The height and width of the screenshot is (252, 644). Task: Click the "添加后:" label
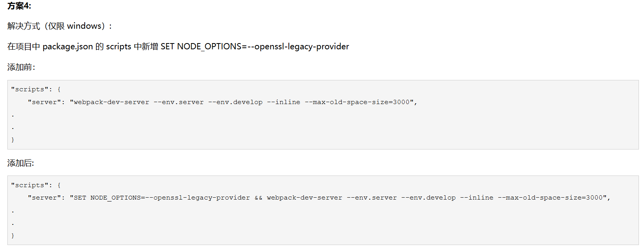(x=21, y=163)
